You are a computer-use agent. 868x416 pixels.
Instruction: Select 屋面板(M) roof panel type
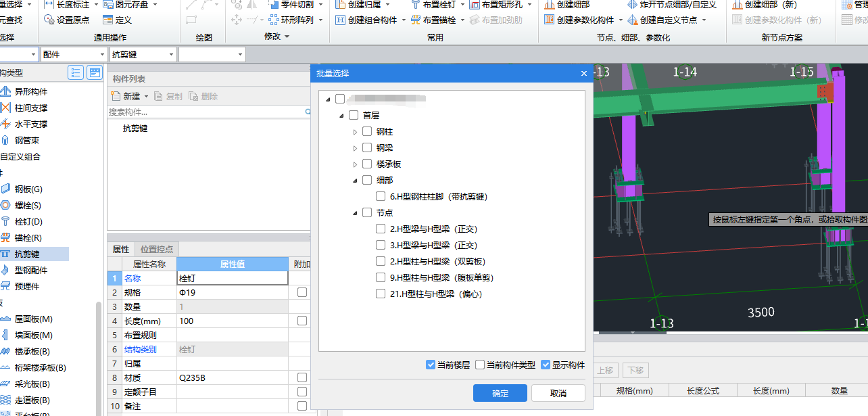click(x=34, y=319)
